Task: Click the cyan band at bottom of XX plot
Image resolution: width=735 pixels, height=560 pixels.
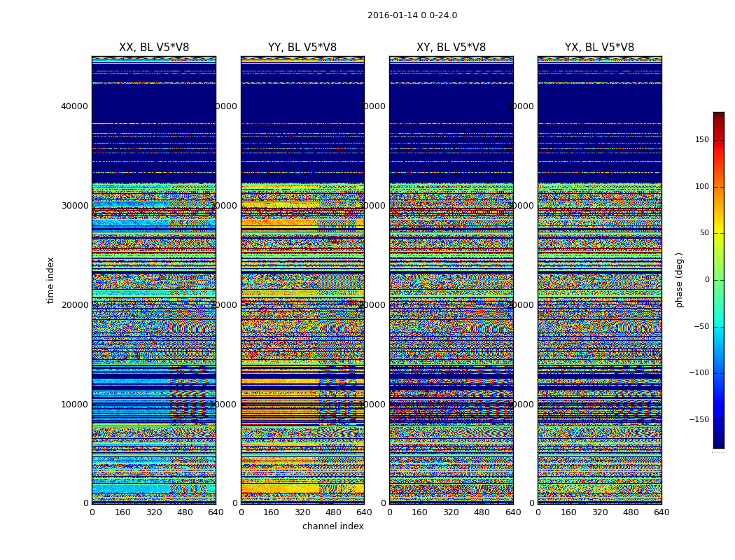Action: (x=132, y=489)
